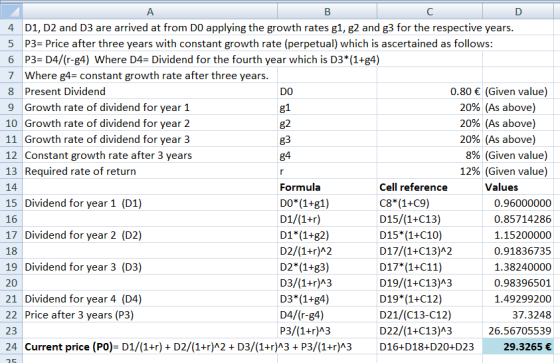560x363 pixels.
Task: Select the value 0.96000000
Action: coord(518,203)
